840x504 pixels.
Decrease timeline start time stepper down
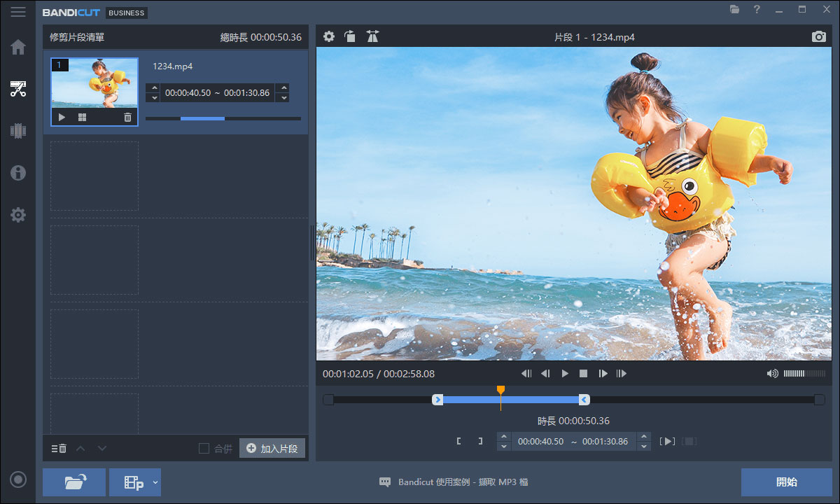503,447
